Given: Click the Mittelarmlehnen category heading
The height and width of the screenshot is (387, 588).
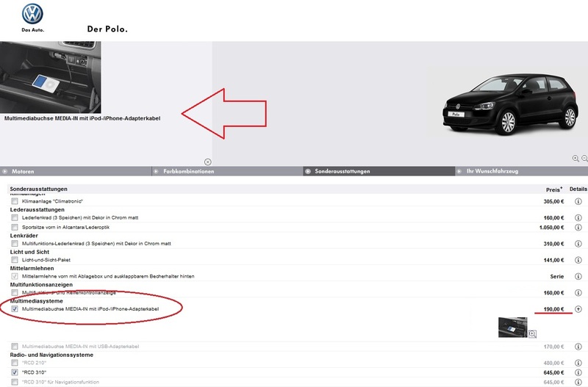Looking at the screenshot, I should (x=32, y=268).
